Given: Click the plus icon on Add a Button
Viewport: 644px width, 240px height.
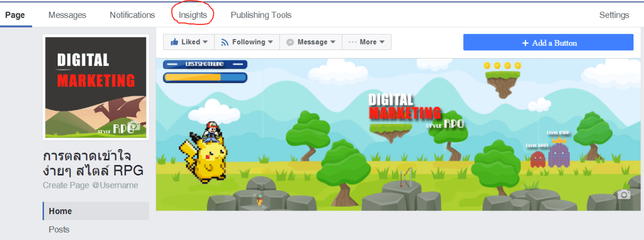Looking at the screenshot, I should [525, 43].
